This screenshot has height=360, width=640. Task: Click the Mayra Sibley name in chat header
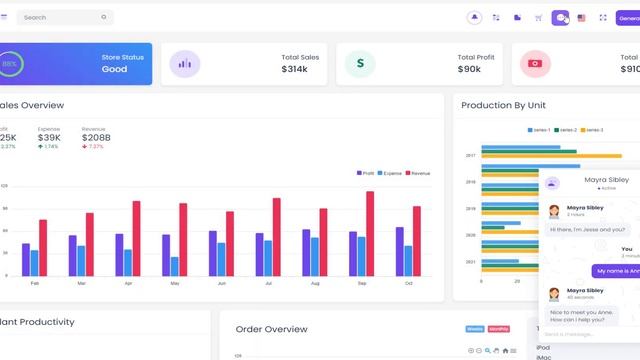click(607, 180)
